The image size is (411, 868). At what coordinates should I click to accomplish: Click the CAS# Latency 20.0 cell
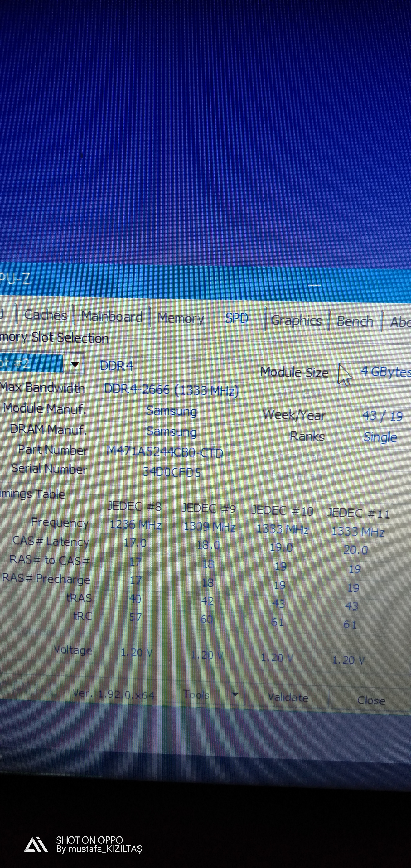pyautogui.click(x=356, y=550)
